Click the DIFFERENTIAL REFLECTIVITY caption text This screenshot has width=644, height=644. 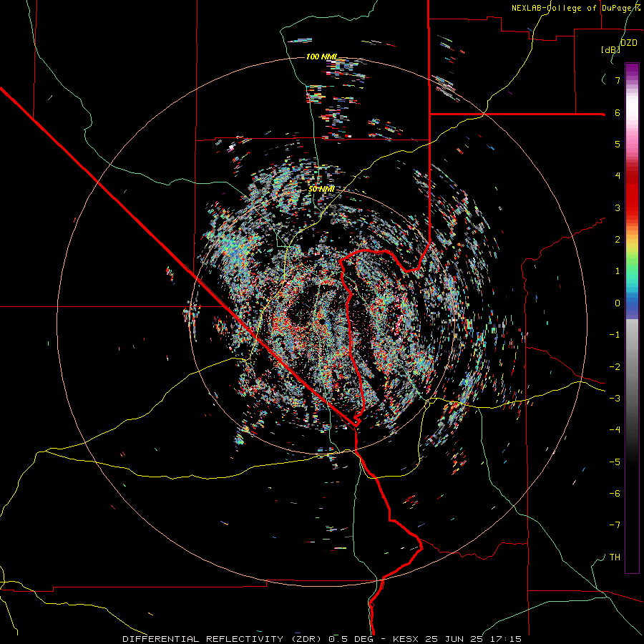(203, 639)
